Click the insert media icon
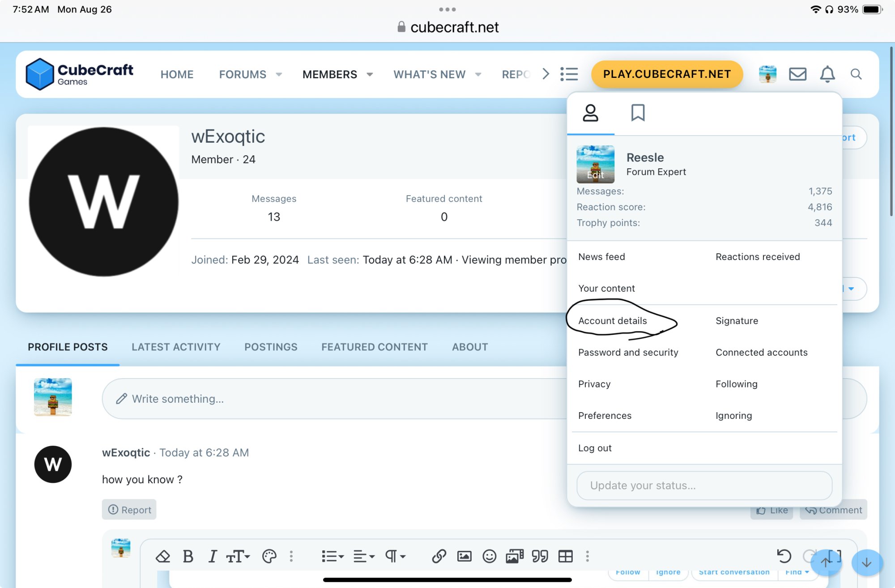 pyautogui.click(x=515, y=556)
